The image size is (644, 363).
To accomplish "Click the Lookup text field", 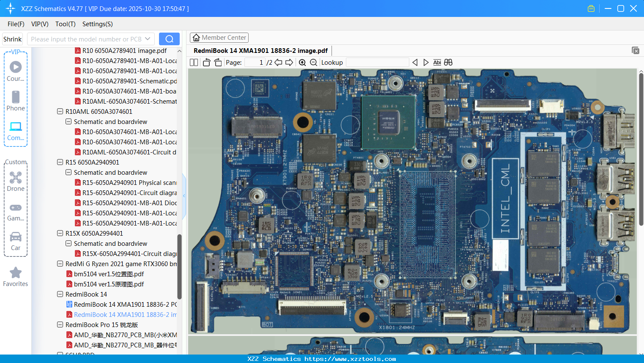I will (x=377, y=63).
